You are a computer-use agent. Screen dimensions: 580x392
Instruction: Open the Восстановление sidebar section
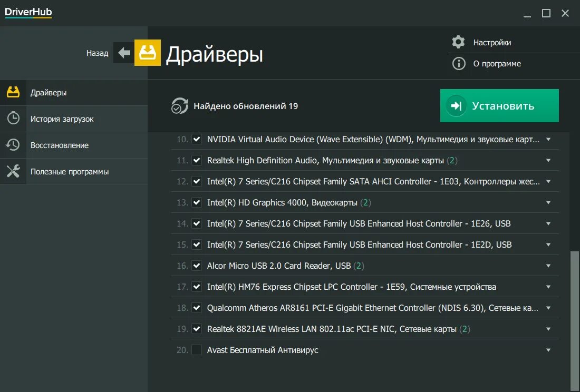coord(59,145)
